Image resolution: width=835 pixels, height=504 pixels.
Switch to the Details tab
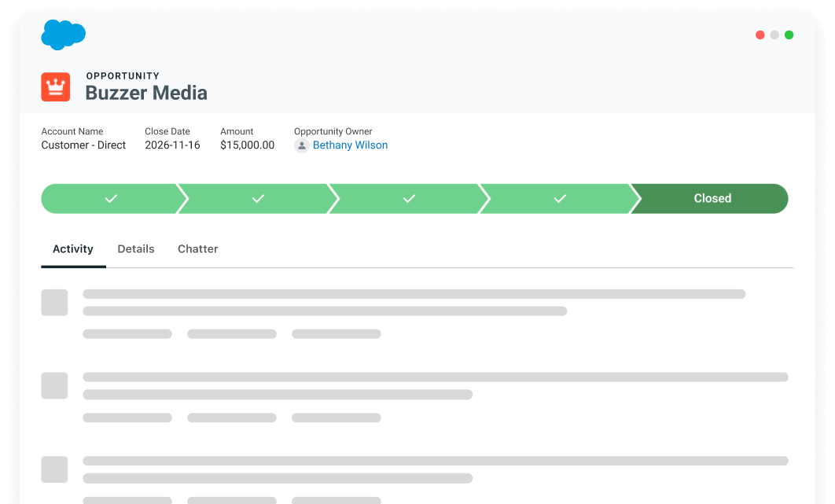(x=136, y=248)
